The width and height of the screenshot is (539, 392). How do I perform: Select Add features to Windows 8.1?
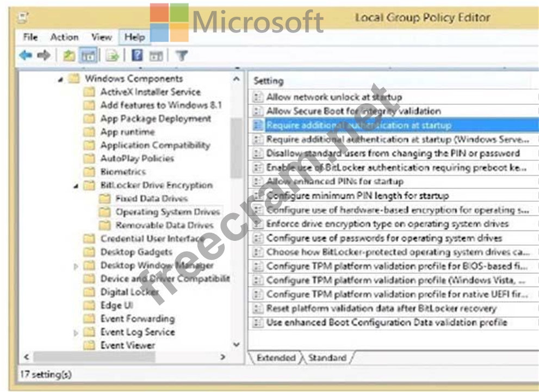[161, 105]
